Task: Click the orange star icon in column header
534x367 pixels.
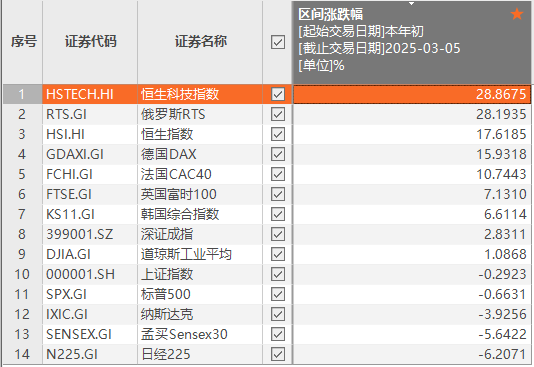Action: click(x=517, y=14)
